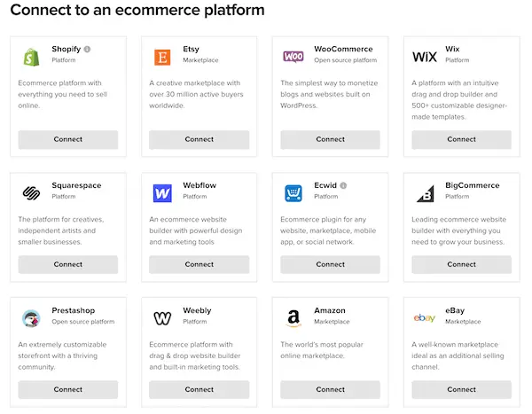
Task: Click Wix description about drag and drop builder
Action: tap(459, 100)
